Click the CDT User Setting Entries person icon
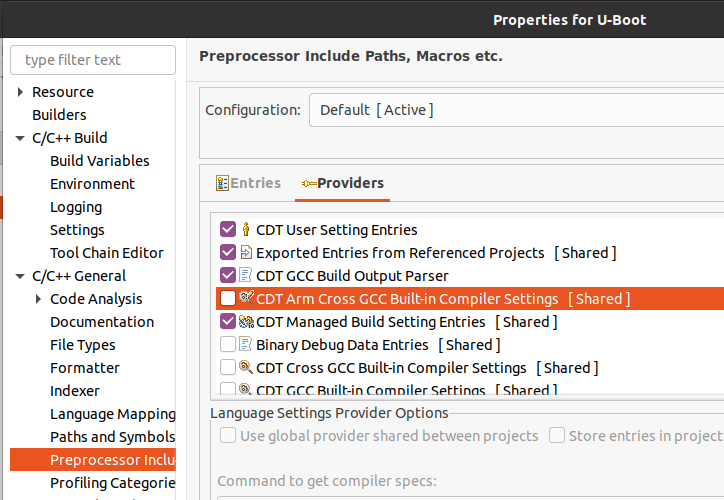Viewport: 724px width, 500px height. pyautogui.click(x=246, y=229)
